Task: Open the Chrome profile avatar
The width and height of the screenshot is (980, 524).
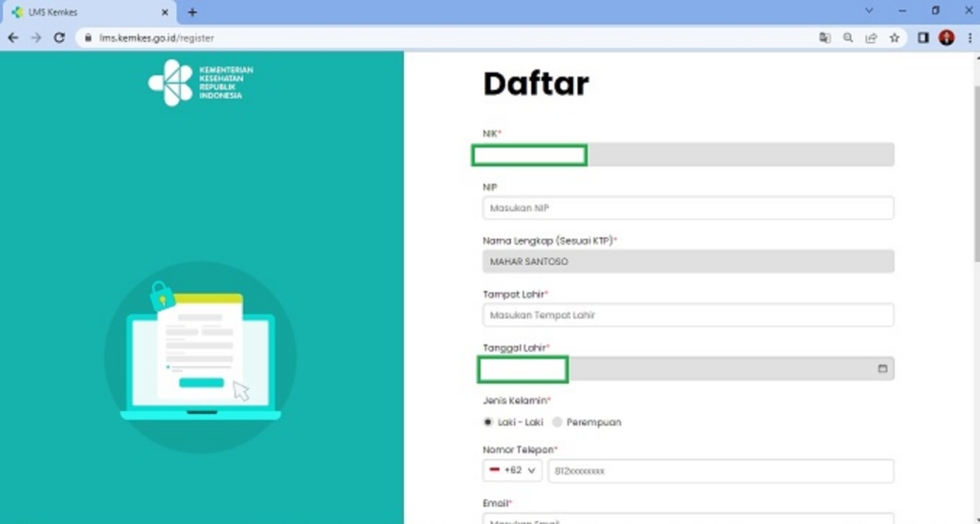Action: (x=947, y=38)
